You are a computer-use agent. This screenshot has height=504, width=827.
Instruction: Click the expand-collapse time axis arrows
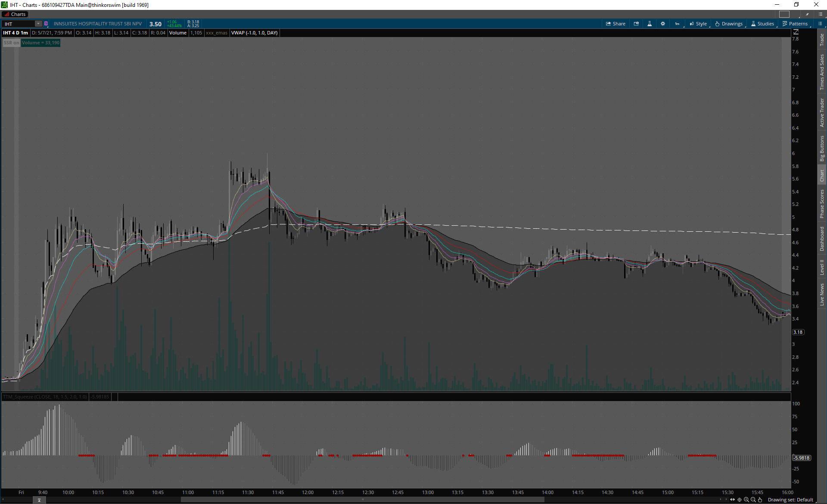pyautogui.click(x=732, y=500)
